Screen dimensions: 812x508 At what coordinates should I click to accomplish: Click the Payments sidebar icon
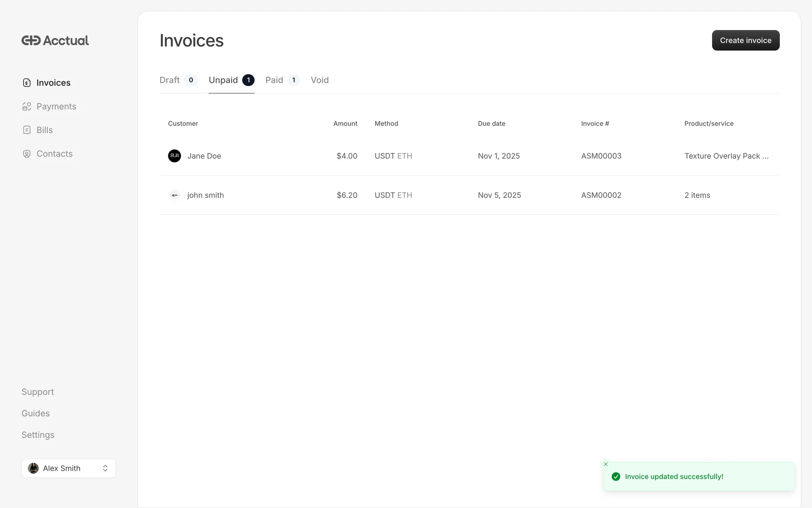coord(27,107)
